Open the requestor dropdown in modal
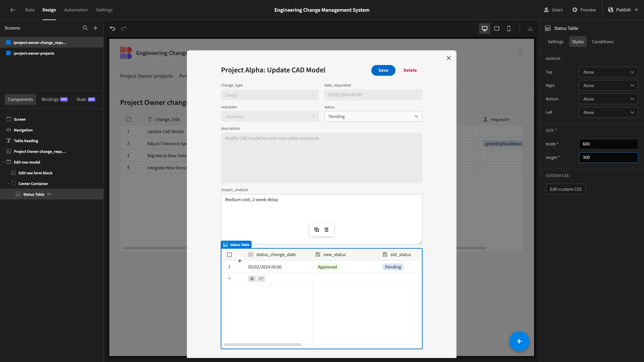This screenshot has height=362, width=644. [270, 116]
